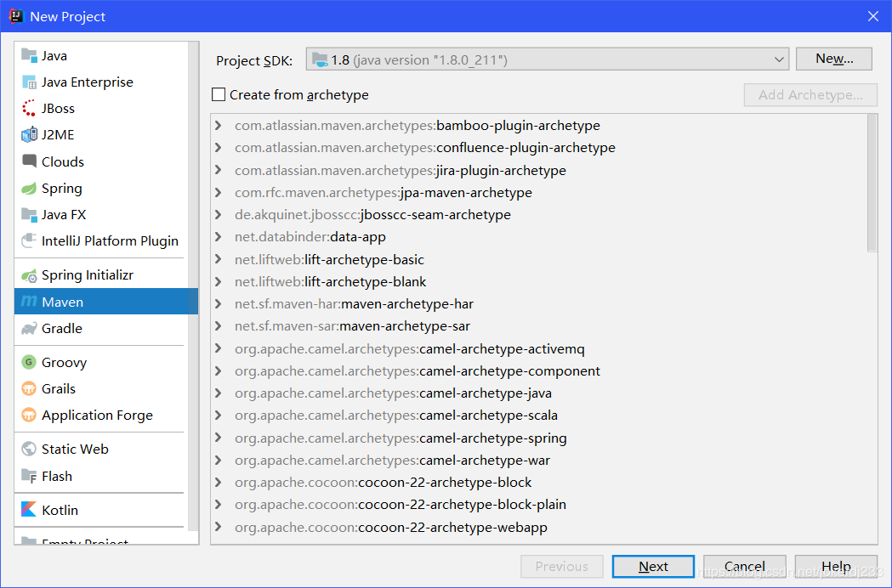Click the Clouds icon
This screenshot has width=892, height=588.
click(x=29, y=161)
